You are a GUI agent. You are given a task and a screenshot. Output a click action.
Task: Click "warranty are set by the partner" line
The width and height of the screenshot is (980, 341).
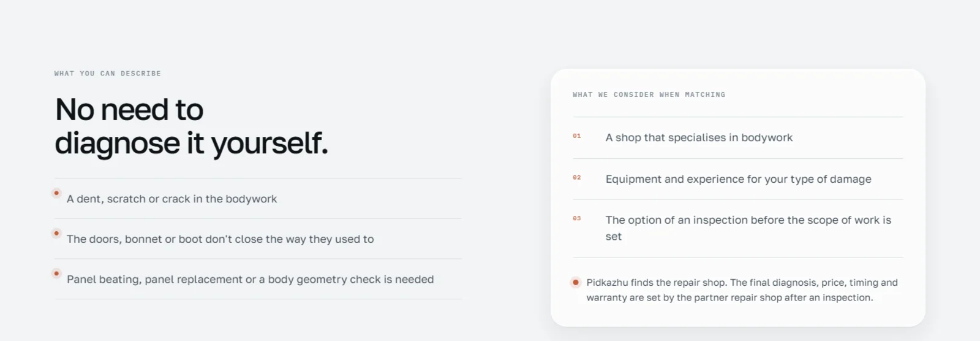(x=729, y=297)
